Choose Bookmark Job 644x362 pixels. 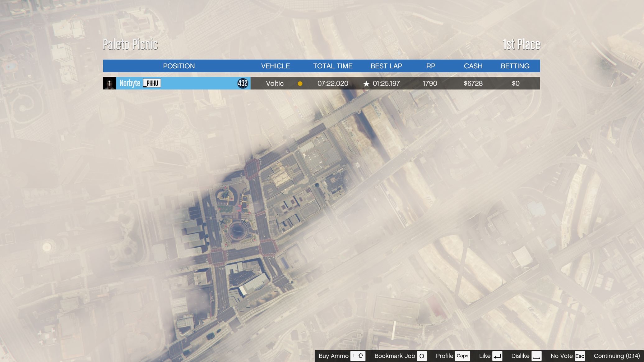pyautogui.click(x=395, y=356)
